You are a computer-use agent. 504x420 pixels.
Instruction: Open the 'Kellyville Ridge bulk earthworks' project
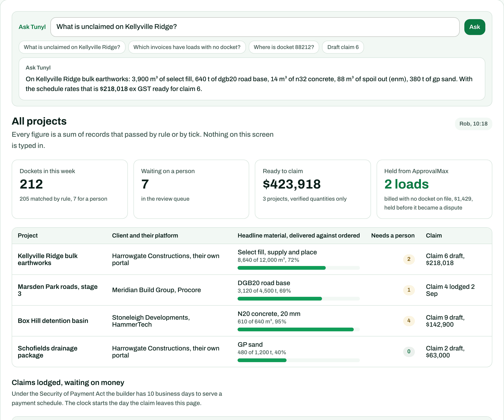click(48, 259)
